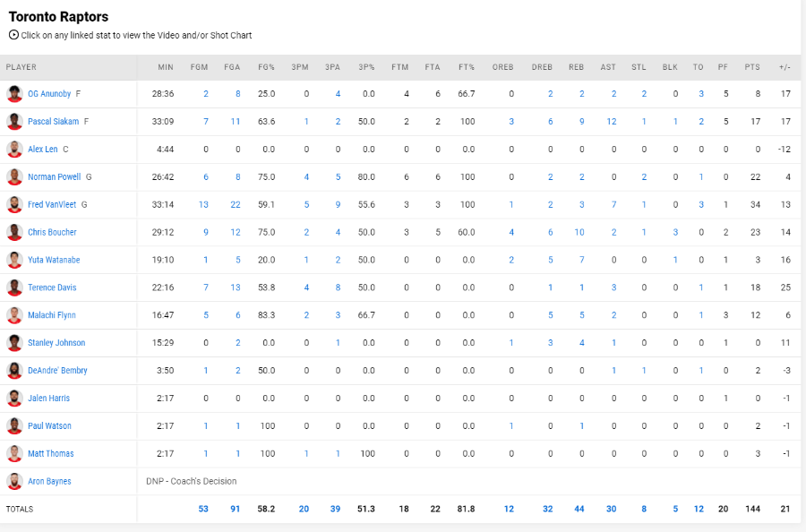Click OG Anunoby's headshot avatar
Screen dimensions: 806x532
pos(14,94)
